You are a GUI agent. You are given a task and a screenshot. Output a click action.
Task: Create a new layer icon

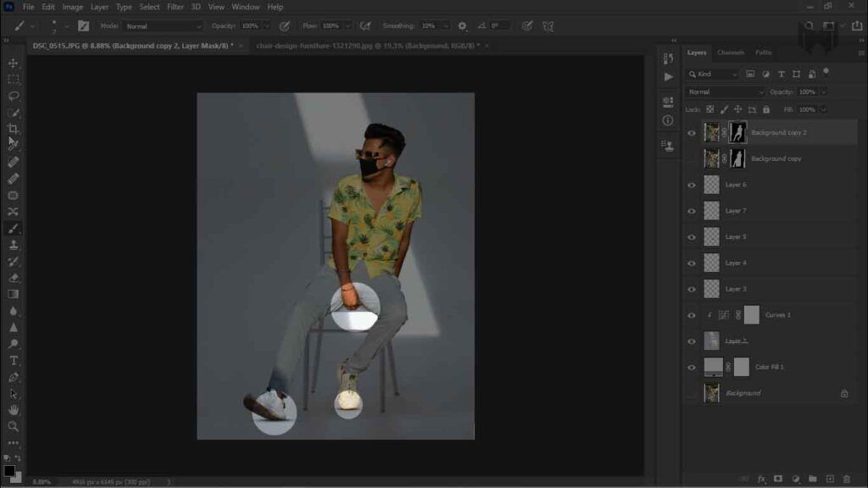[830, 479]
